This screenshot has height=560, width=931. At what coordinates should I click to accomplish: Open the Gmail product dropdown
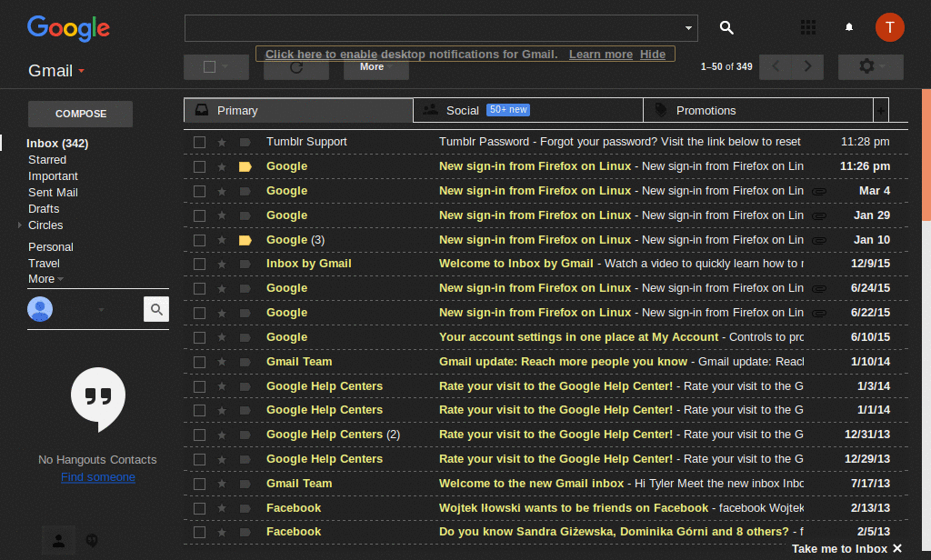pos(56,71)
